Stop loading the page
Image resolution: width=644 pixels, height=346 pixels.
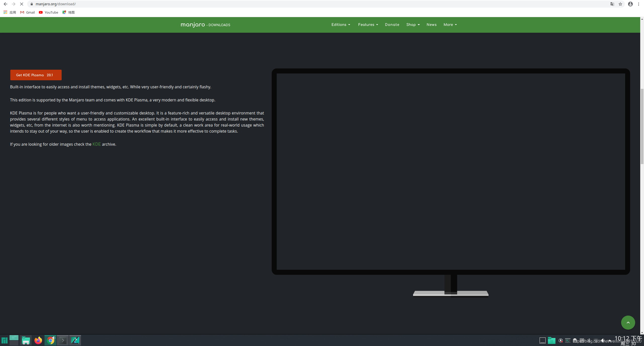click(x=22, y=4)
